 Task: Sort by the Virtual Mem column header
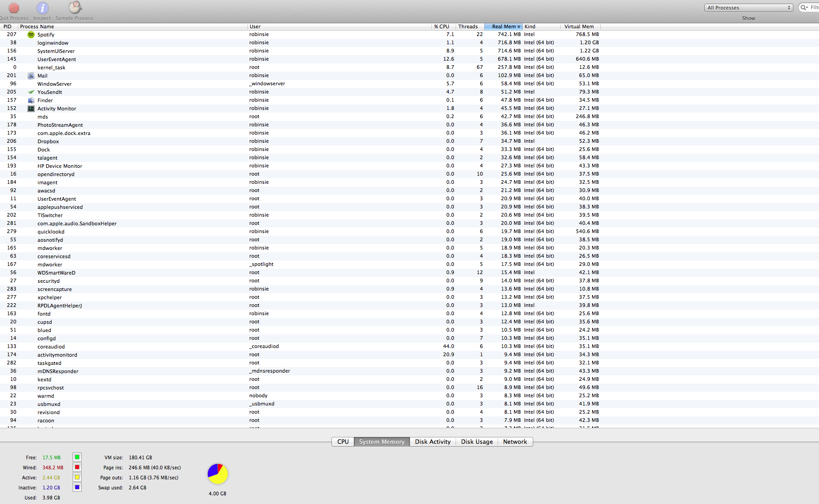click(x=580, y=26)
